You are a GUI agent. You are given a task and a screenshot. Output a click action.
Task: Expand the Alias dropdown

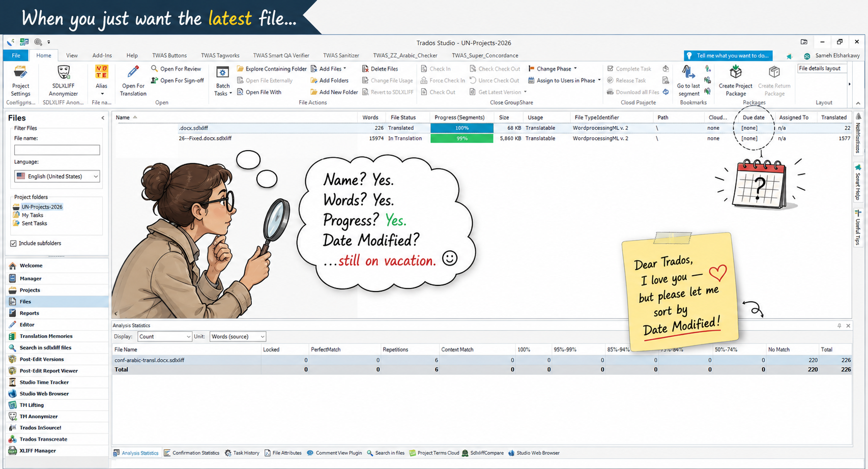click(x=102, y=94)
